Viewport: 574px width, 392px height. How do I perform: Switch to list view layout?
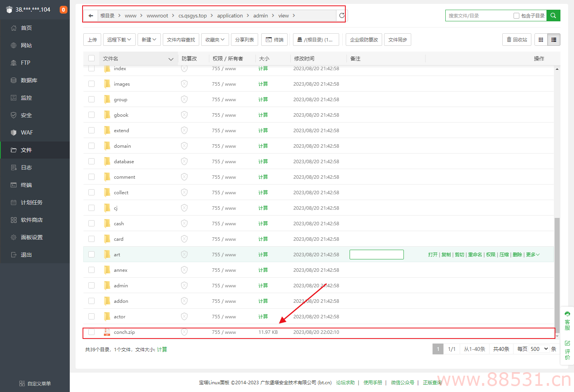tap(554, 40)
